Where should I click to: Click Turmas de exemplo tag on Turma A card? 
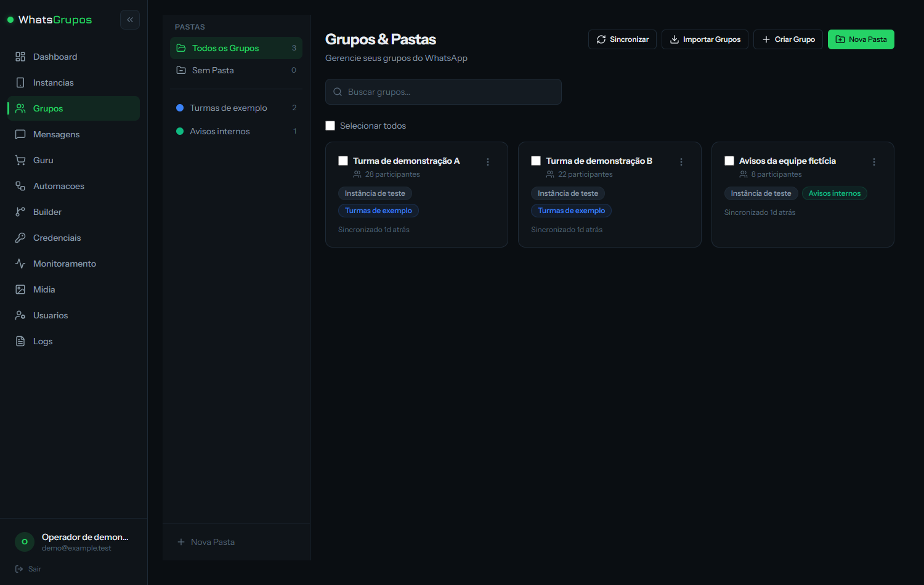[x=378, y=211]
